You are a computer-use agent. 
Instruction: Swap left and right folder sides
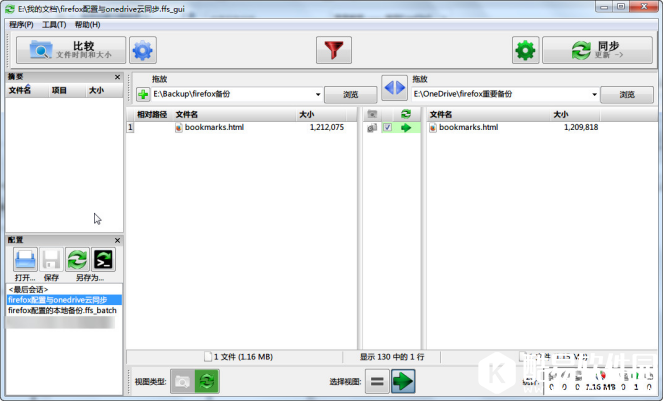click(394, 87)
